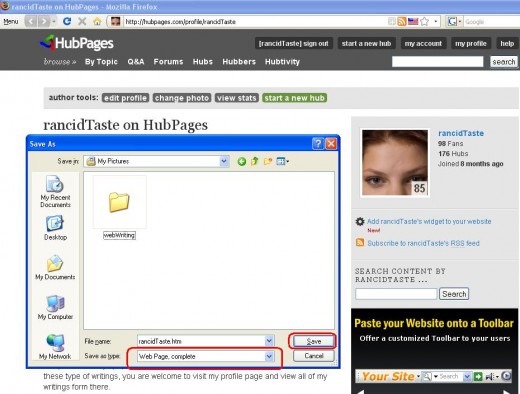Click the Paste your Website onto a Toolbar ad
The image size is (520, 394).
tap(434, 351)
